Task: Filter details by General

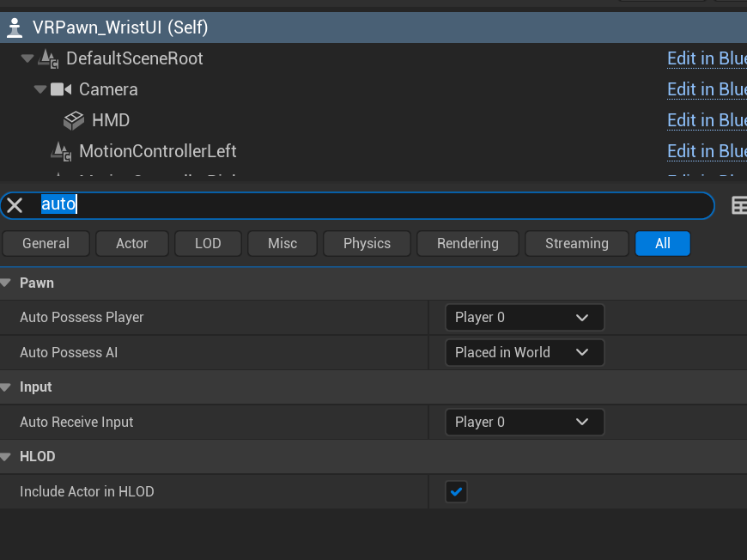Action: coord(46,244)
